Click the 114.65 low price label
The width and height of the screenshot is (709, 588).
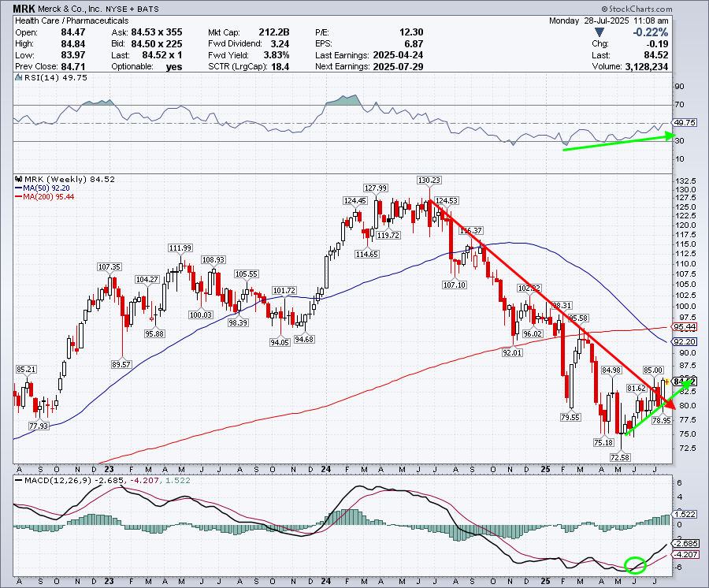tap(366, 255)
